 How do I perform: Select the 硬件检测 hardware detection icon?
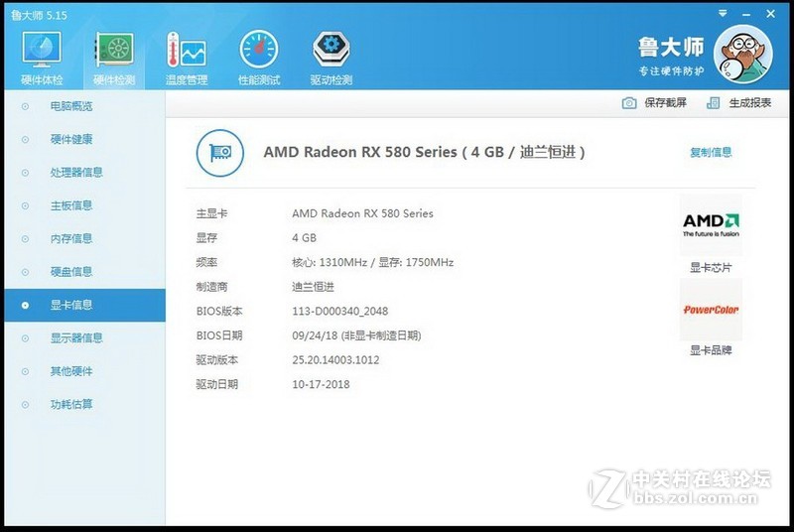pyautogui.click(x=114, y=59)
